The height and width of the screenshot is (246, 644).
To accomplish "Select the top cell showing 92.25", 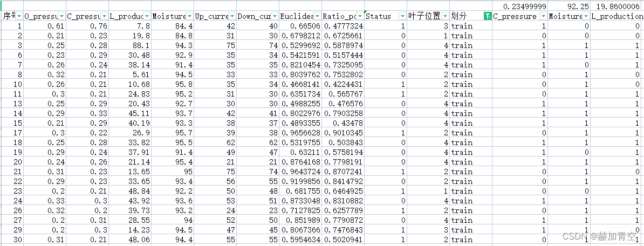I will [x=569, y=6].
